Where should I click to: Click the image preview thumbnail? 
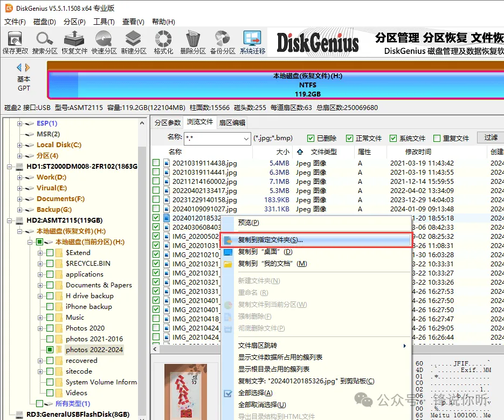coord(185,391)
